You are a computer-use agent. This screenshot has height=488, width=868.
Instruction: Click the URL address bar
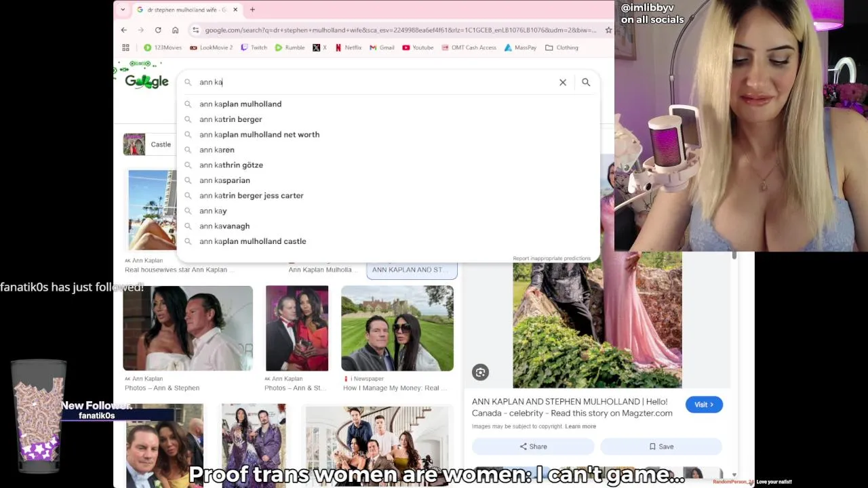pos(400,30)
